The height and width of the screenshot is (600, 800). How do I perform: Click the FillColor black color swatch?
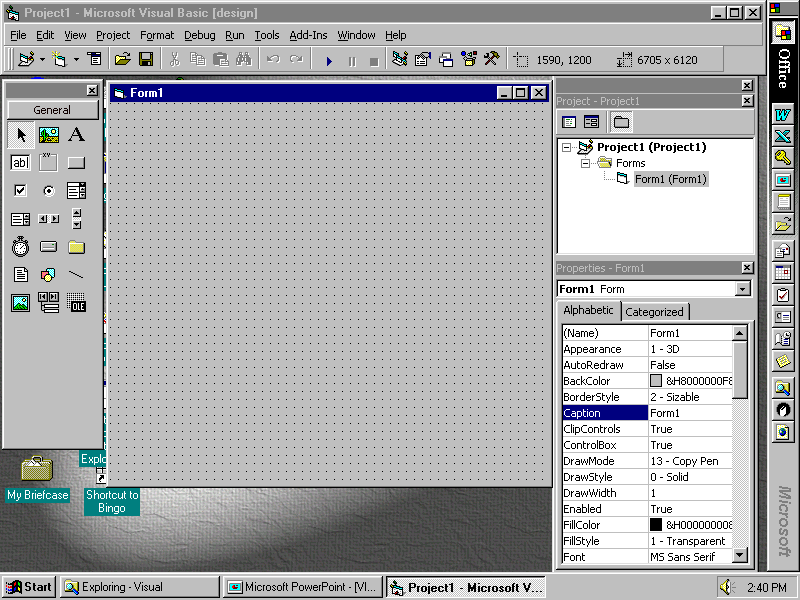(x=656, y=524)
